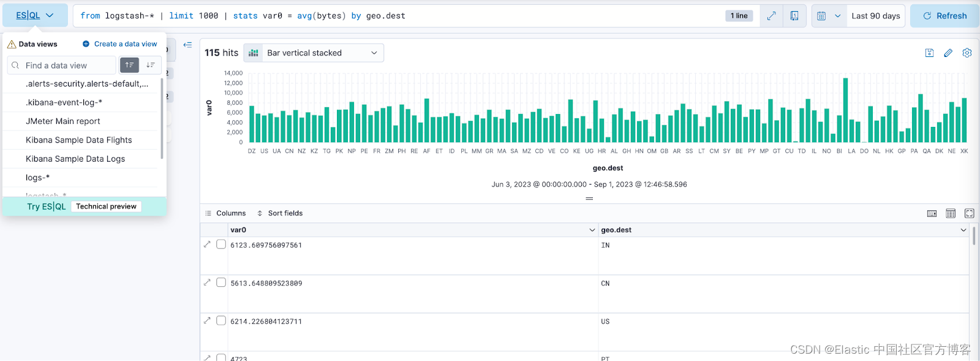Edit the visualization with the pencil icon
Image resolution: width=980 pixels, height=361 pixels.
tap(948, 53)
